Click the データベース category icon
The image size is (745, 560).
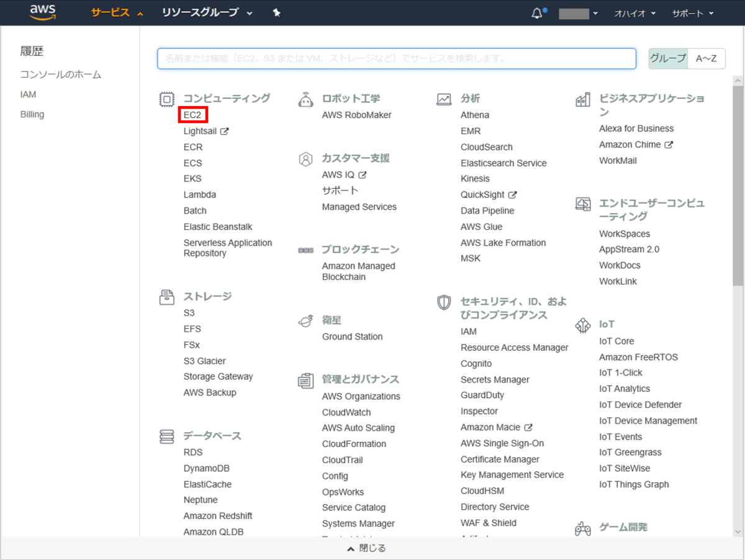[166, 436]
